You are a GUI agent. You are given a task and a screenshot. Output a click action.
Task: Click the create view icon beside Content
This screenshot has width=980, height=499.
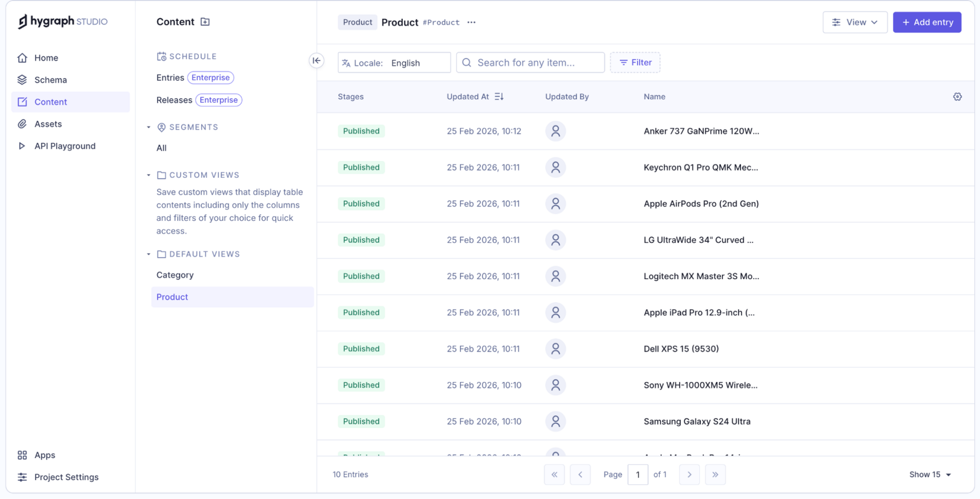205,22
